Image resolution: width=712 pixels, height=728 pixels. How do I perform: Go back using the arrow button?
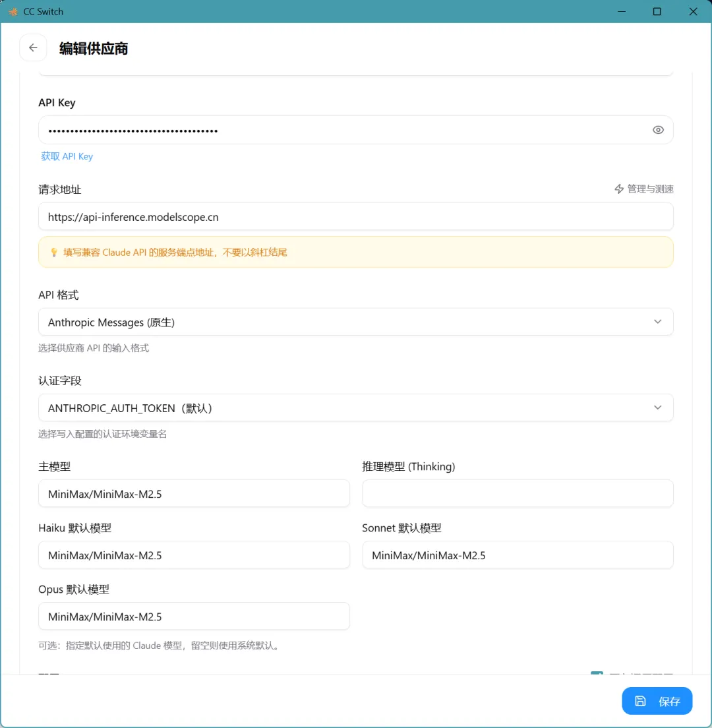pos(33,47)
